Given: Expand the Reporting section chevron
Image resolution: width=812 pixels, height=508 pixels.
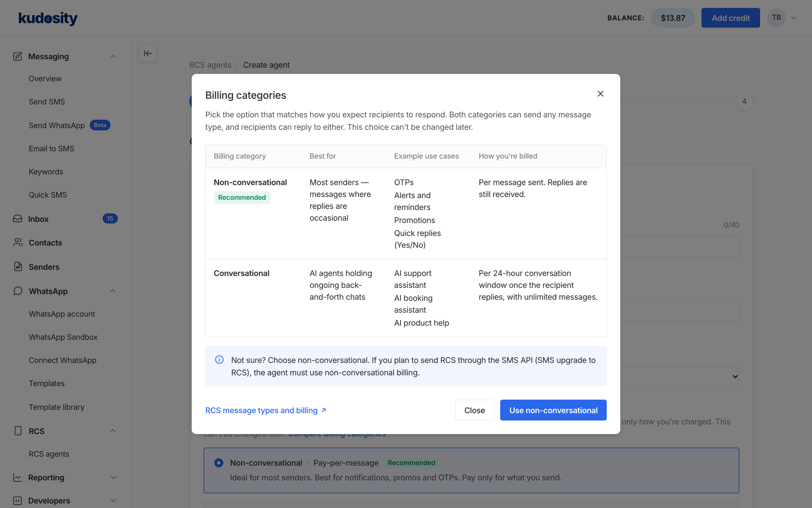Looking at the screenshot, I should [113, 478].
